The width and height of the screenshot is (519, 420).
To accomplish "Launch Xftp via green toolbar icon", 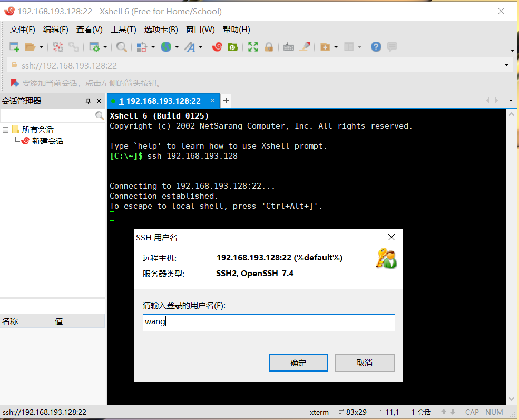I will pos(233,47).
